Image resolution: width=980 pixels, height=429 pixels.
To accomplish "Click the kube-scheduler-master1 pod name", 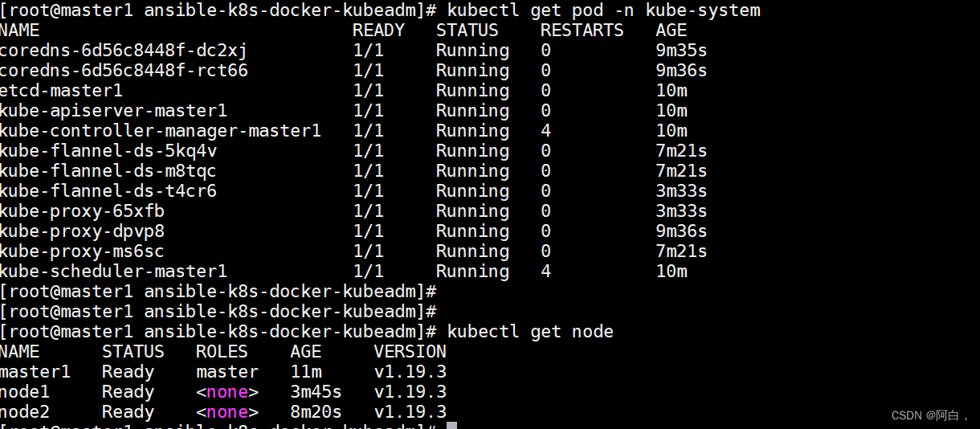I will click(x=113, y=272).
